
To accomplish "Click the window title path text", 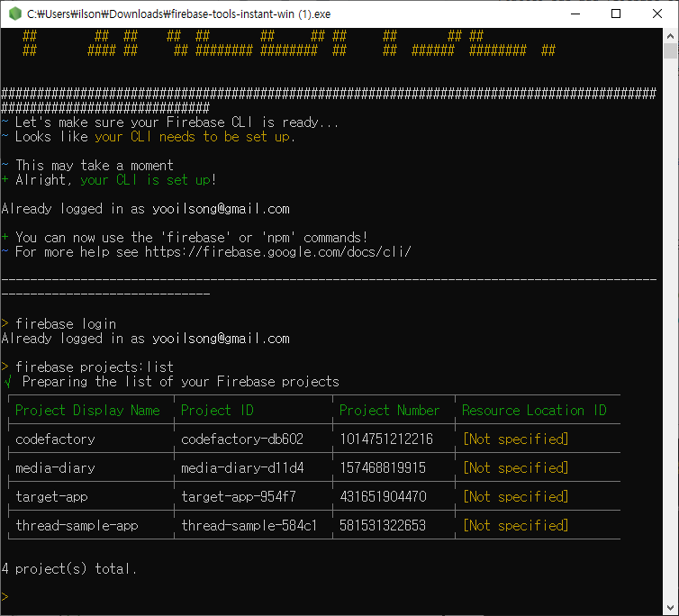I will coord(178,14).
